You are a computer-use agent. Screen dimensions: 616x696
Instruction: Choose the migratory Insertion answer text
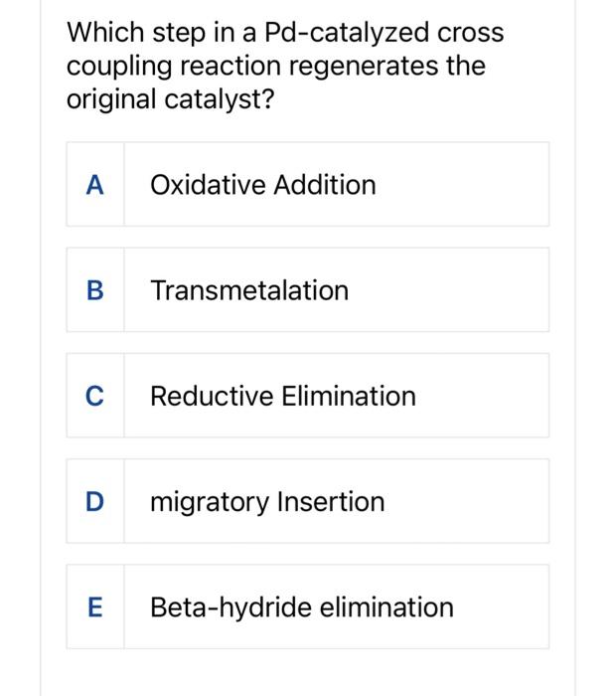266,501
